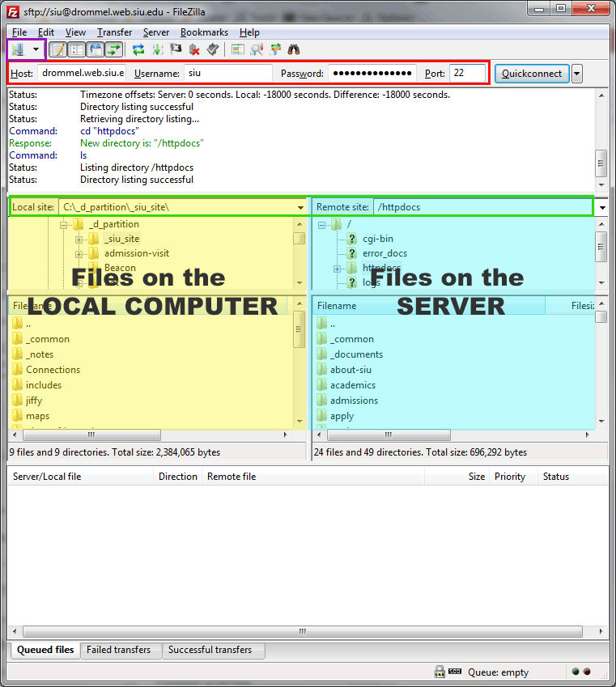The height and width of the screenshot is (687, 616).
Task: Open the Site Manager dropdown arrow
Action: tap(36, 49)
